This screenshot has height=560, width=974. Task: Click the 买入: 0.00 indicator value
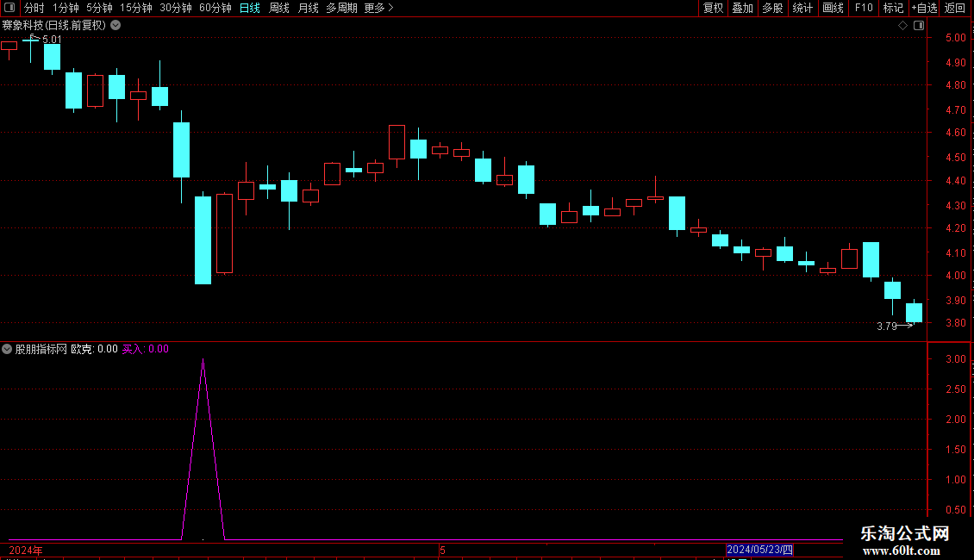[146, 349]
